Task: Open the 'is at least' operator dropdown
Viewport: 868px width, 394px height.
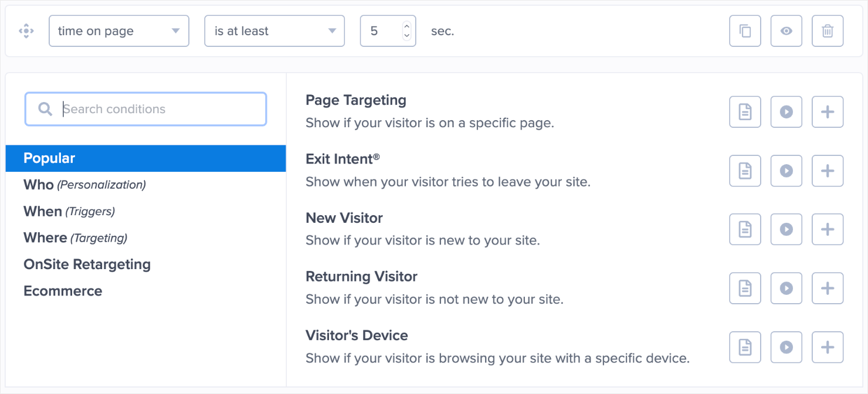Action: 274,31
